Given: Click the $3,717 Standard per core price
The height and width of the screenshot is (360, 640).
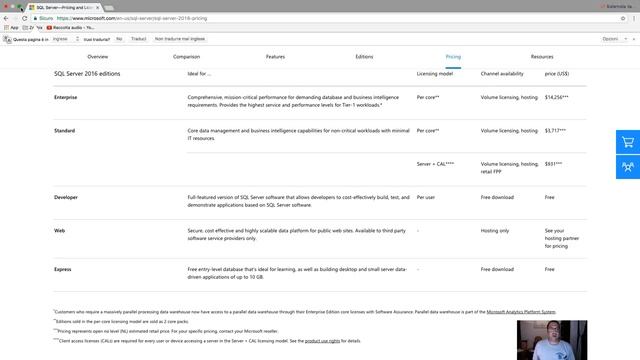Looking at the screenshot, I should coord(555,131).
